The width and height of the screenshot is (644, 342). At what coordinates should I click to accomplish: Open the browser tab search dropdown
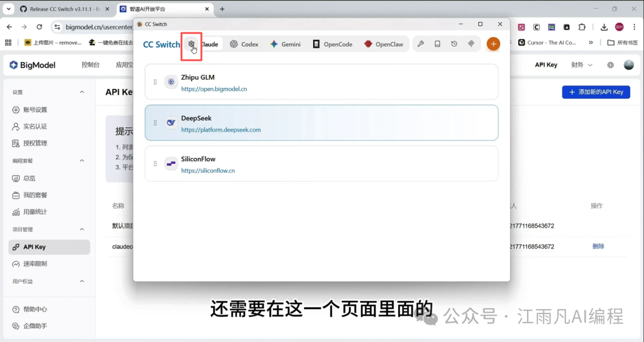coord(8,9)
